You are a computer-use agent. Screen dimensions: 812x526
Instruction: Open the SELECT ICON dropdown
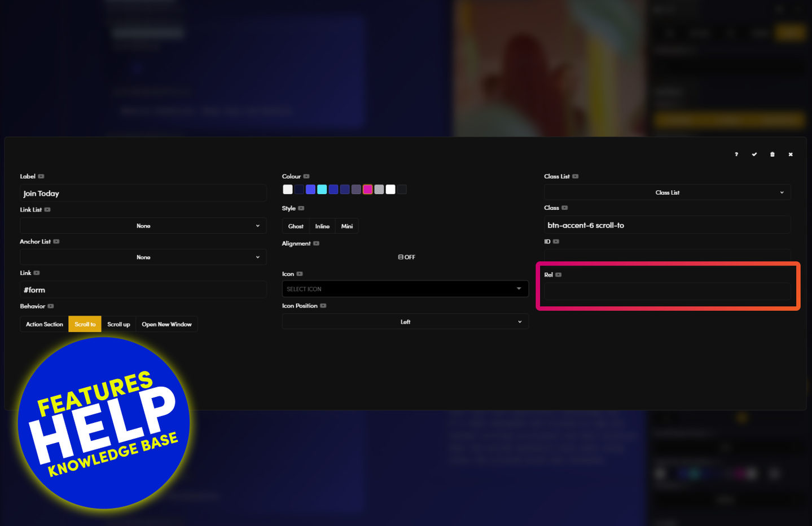(x=405, y=289)
